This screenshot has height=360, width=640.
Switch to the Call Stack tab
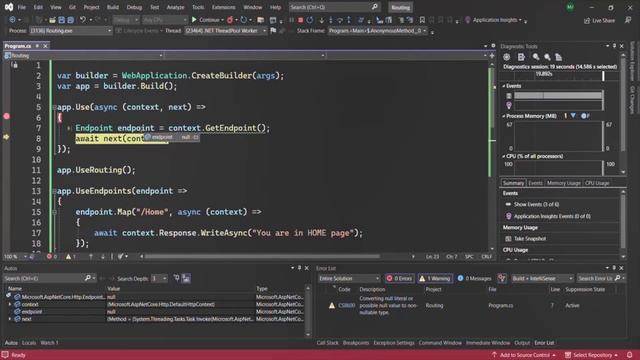point(327,343)
